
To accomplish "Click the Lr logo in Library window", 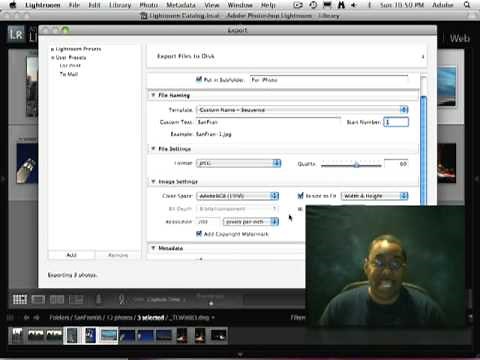I will coord(16,34).
